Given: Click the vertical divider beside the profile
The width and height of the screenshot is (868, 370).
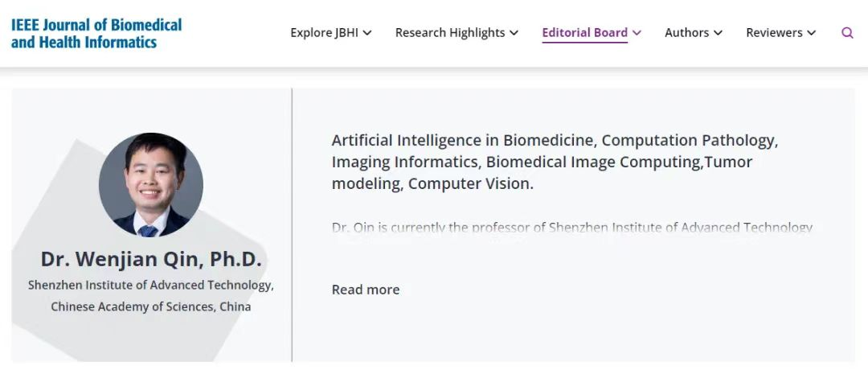Looking at the screenshot, I should coord(292,225).
